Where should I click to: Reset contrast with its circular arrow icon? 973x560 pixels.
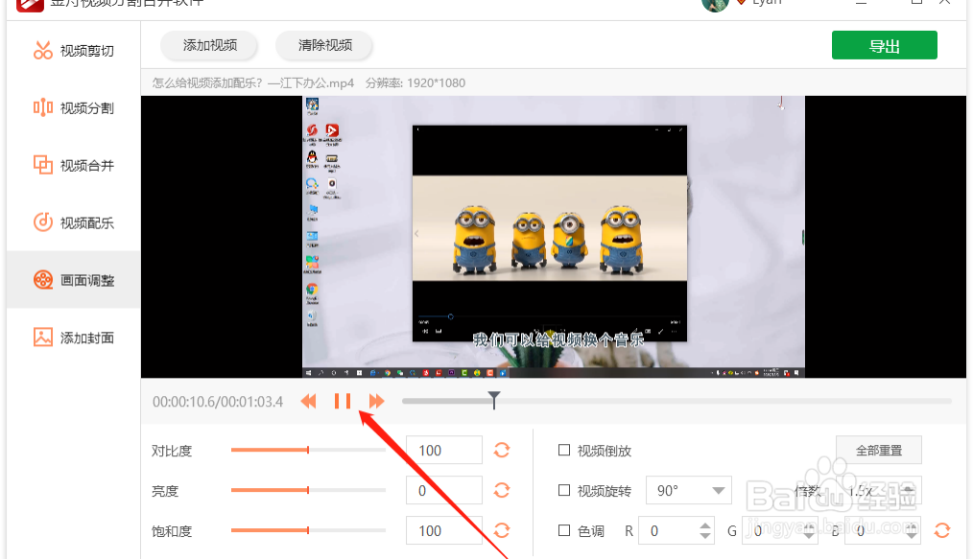click(502, 451)
